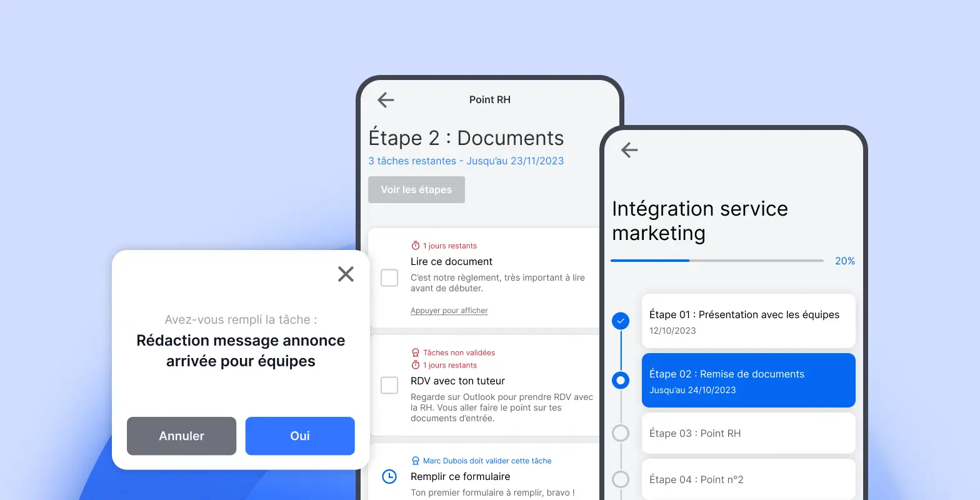Click the Remplir ce formulaire title
This screenshot has height=500, width=980.
pyautogui.click(x=460, y=477)
